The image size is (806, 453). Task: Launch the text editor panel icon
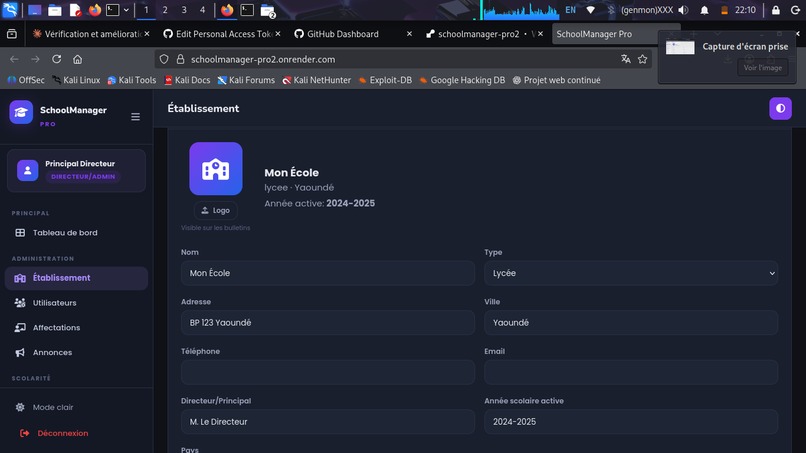click(x=75, y=10)
